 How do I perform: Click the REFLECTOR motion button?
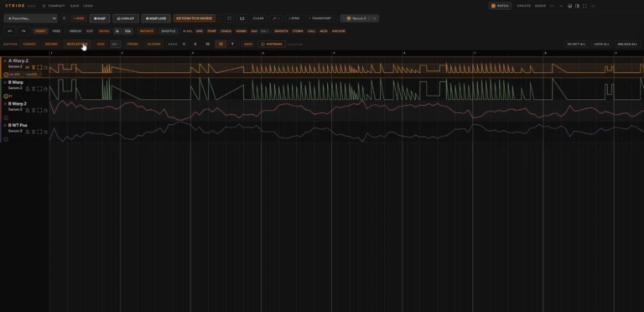pos(77,44)
